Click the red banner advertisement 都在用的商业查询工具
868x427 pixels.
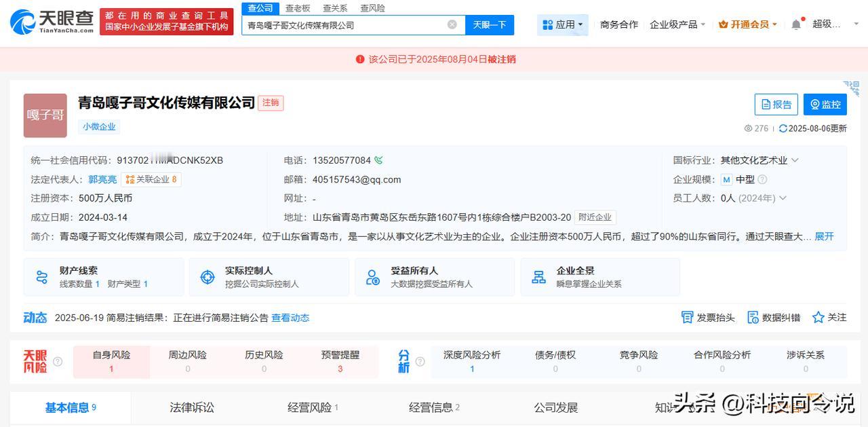pyautogui.click(x=167, y=21)
